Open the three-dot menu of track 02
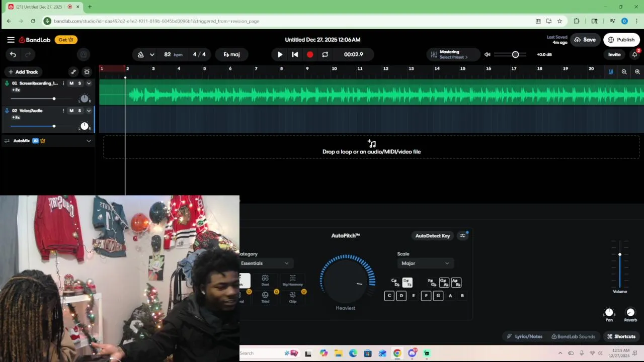The image size is (644, 362). pos(63,111)
